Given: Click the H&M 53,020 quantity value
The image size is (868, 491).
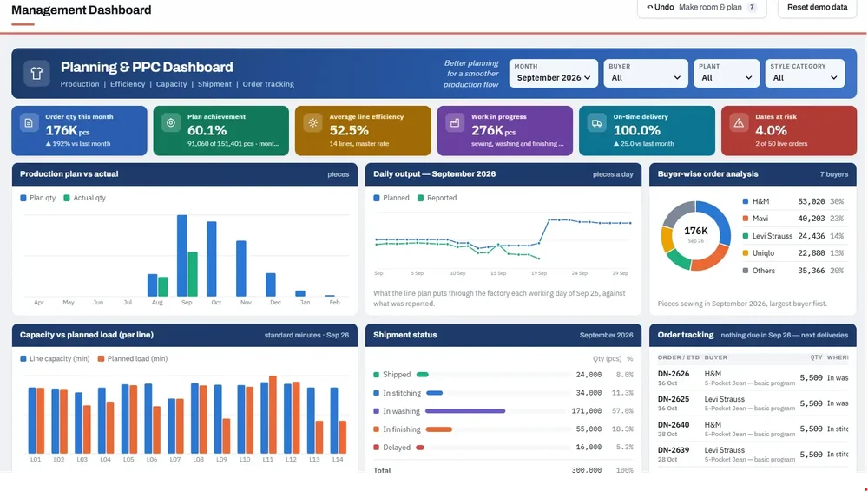Looking at the screenshot, I should [811, 201].
